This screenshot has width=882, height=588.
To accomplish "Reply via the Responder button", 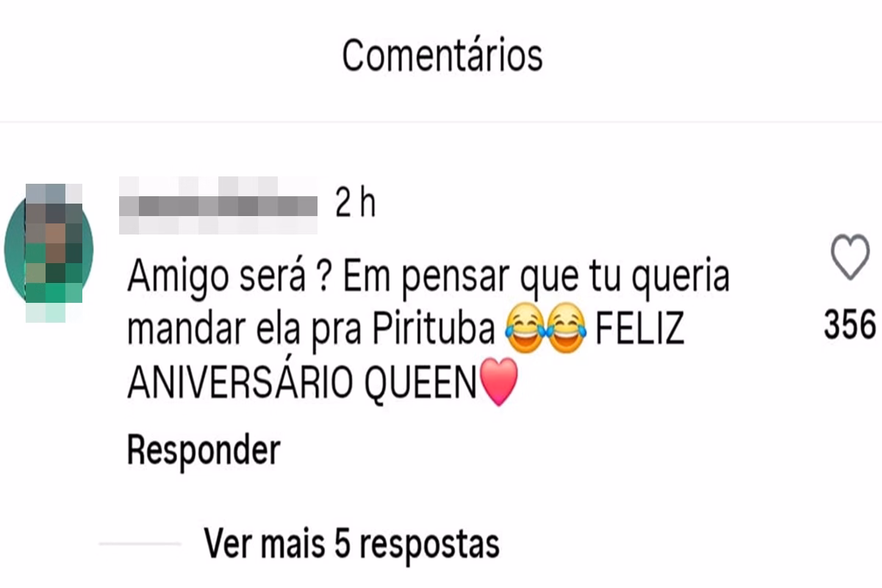I will [x=204, y=450].
